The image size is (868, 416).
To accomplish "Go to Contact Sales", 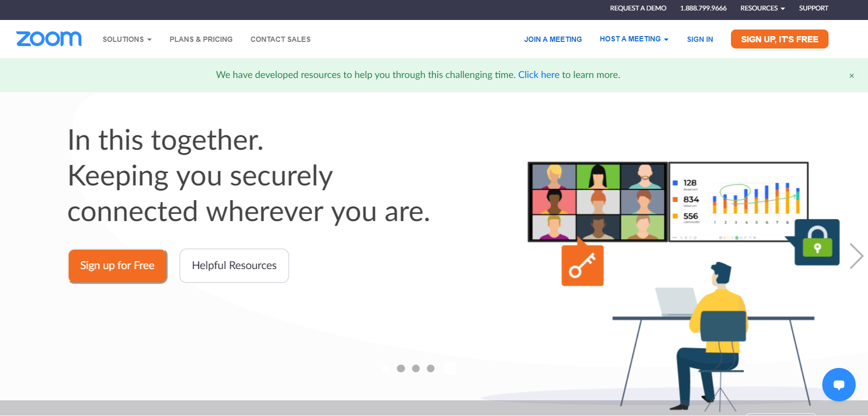I will pyautogui.click(x=281, y=39).
